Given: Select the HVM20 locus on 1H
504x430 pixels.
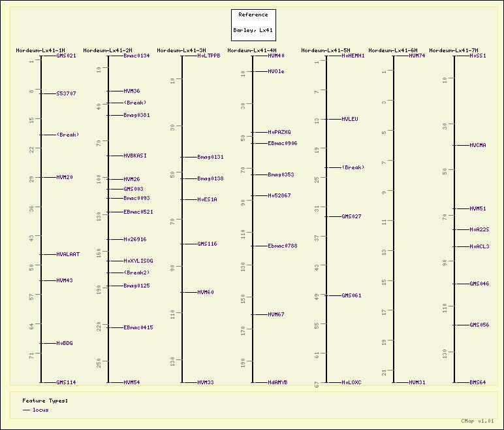Looking at the screenshot, I should click(65, 178).
